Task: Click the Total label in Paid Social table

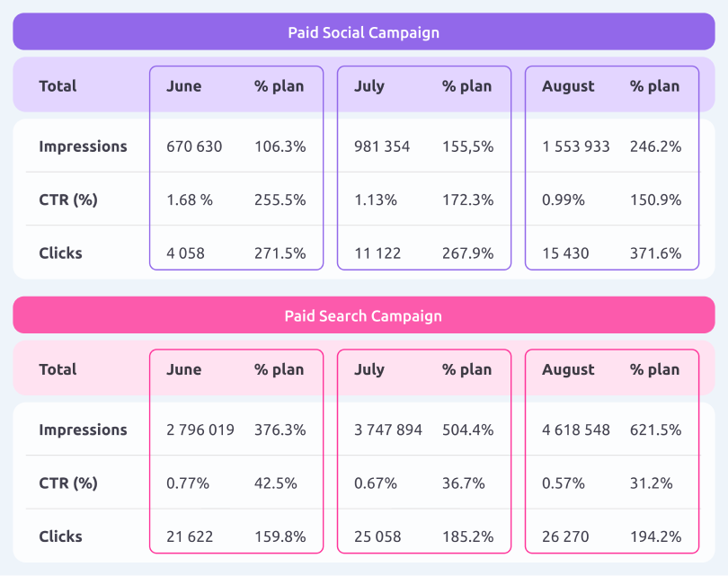Action: [x=58, y=86]
